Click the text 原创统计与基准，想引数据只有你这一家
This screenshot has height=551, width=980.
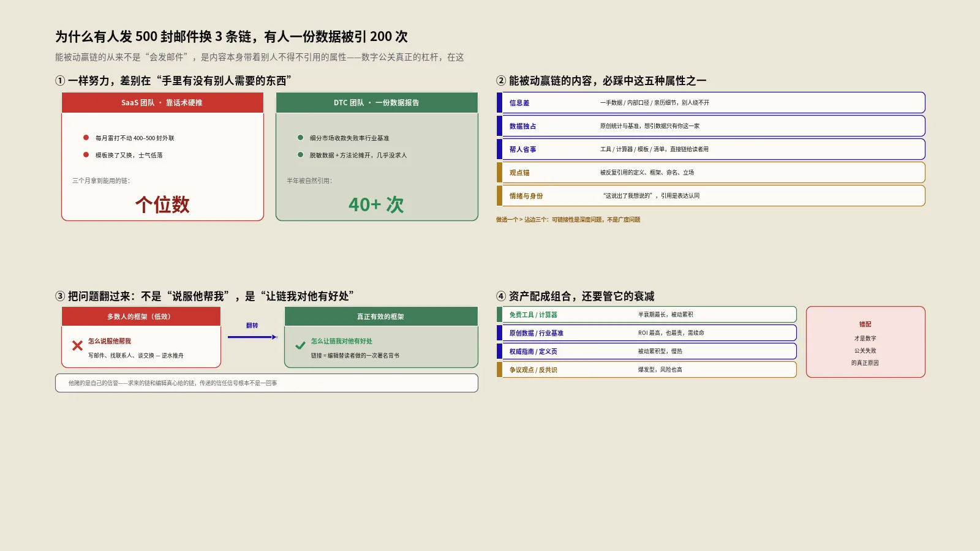(650, 126)
